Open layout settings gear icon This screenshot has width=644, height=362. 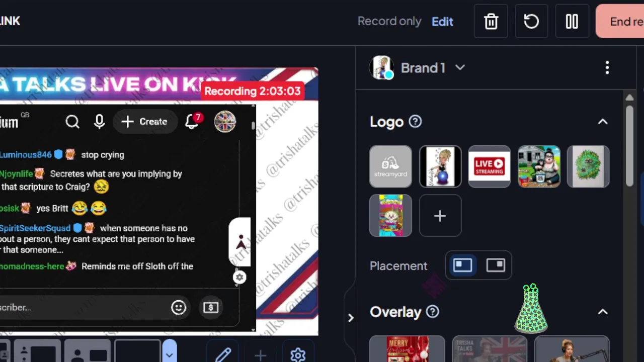pyautogui.click(x=298, y=355)
